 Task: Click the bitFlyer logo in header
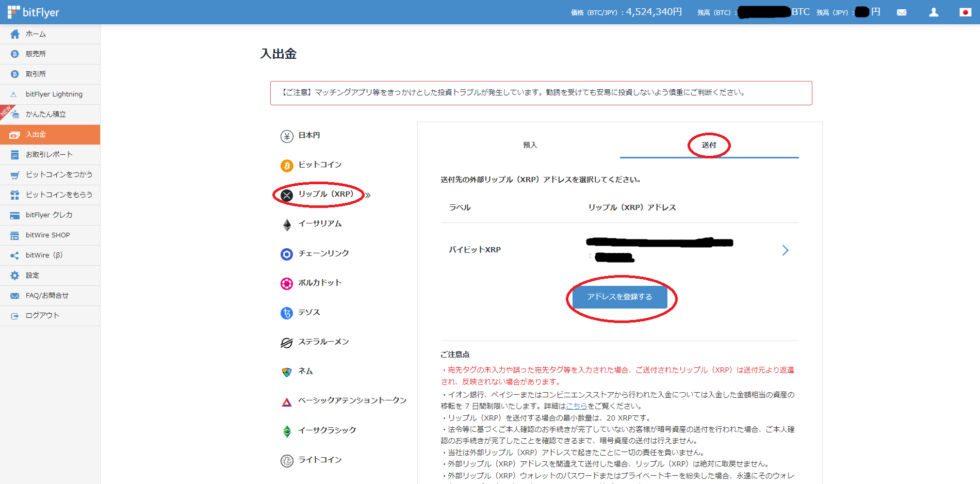point(34,12)
